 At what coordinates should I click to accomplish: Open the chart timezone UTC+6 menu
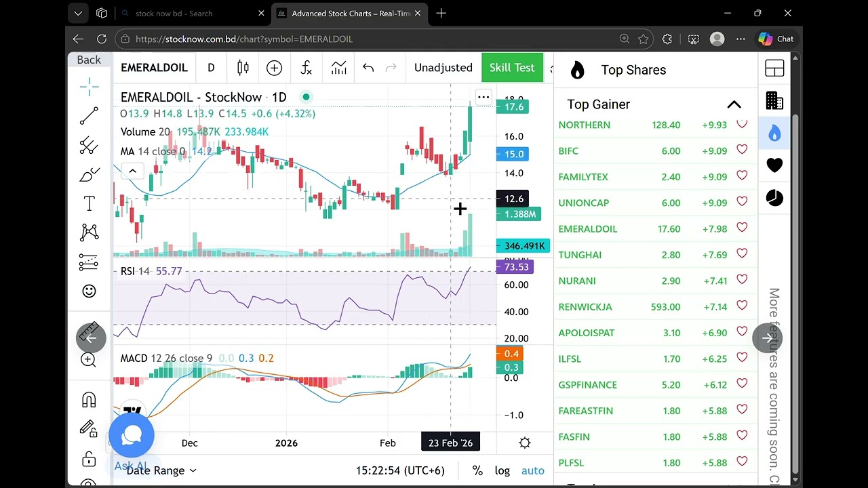[x=400, y=470]
